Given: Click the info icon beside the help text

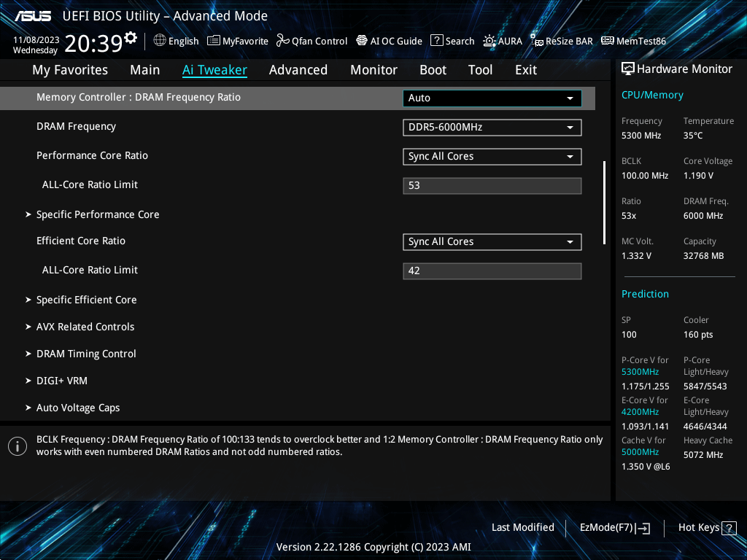Looking at the screenshot, I should [18, 446].
